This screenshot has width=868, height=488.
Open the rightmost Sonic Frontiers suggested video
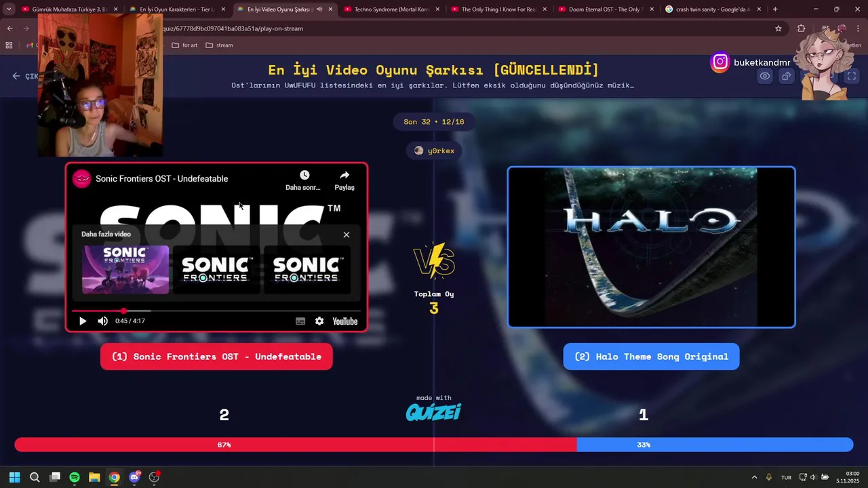pyautogui.click(x=307, y=270)
